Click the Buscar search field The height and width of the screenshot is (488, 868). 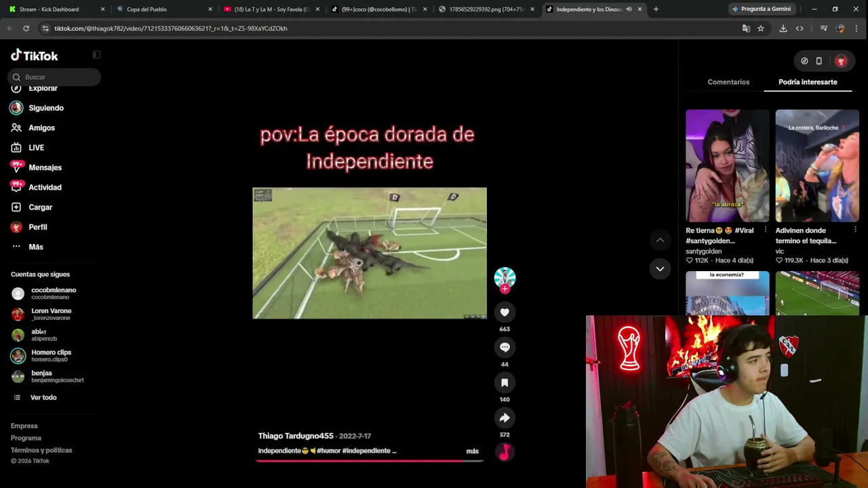pyautogui.click(x=56, y=77)
